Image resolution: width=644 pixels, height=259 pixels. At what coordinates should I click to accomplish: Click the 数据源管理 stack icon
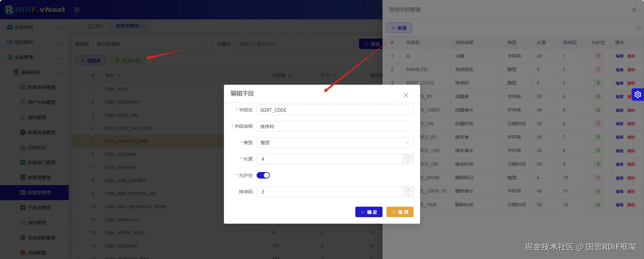point(23,178)
